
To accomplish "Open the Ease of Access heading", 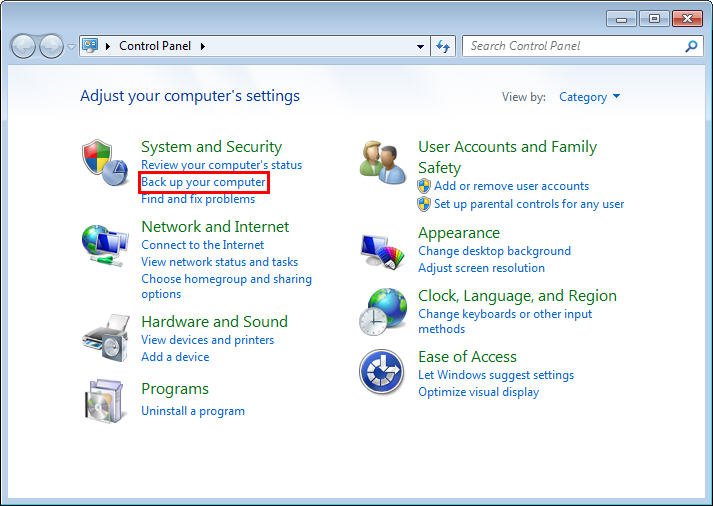I will (467, 356).
